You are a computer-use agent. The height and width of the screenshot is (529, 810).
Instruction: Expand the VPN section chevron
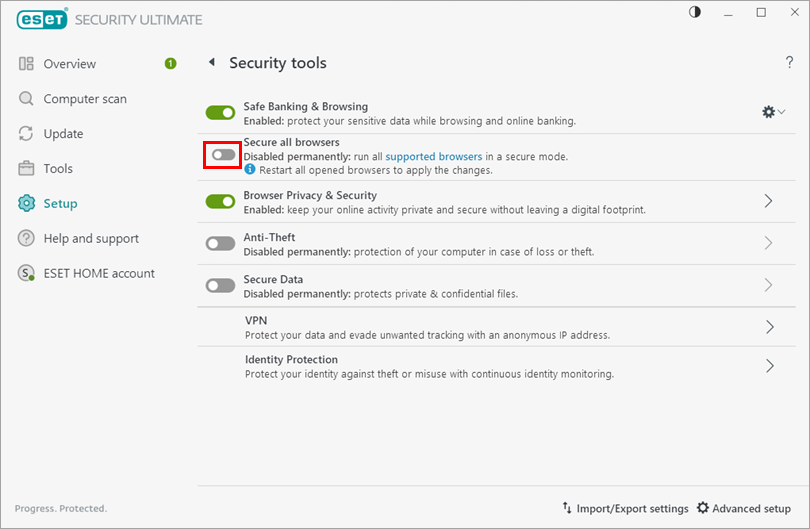point(769,327)
